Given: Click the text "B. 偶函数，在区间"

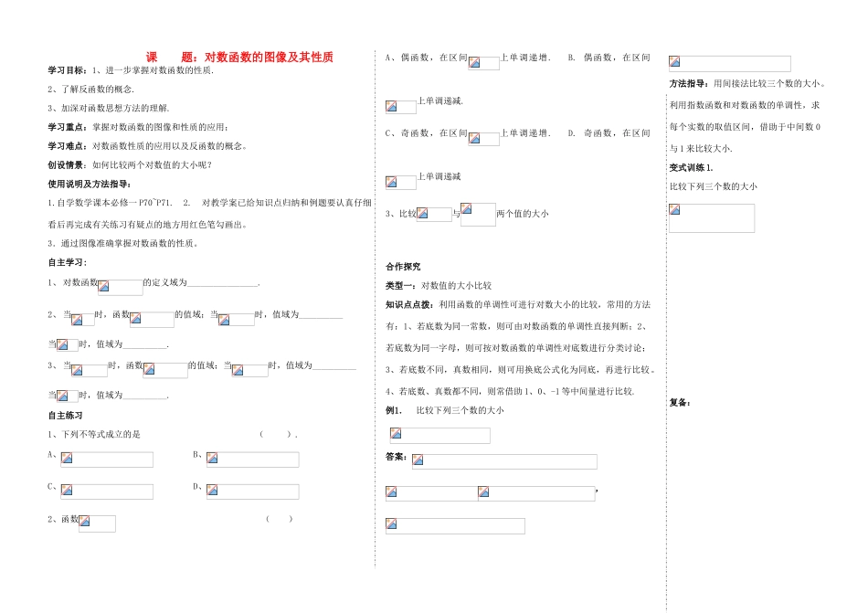Looking at the screenshot, I should click(x=609, y=58).
